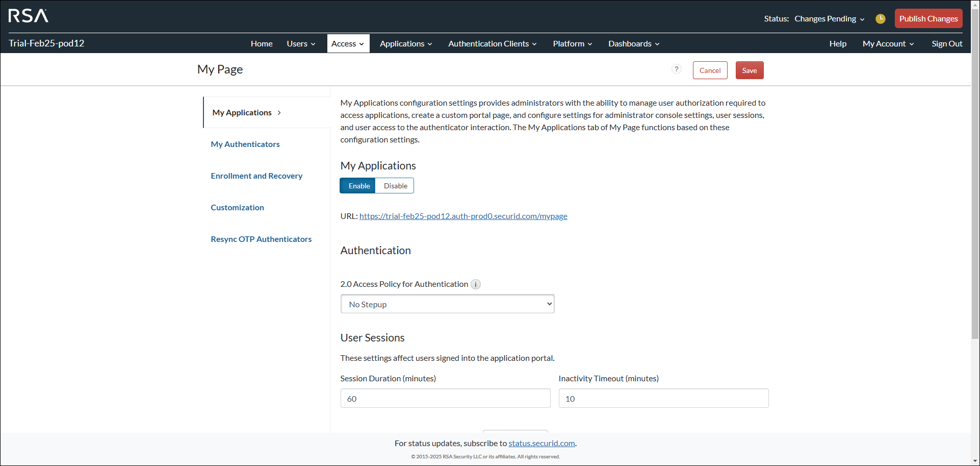
Task: Click the Access Policy info icon
Action: pos(475,284)
